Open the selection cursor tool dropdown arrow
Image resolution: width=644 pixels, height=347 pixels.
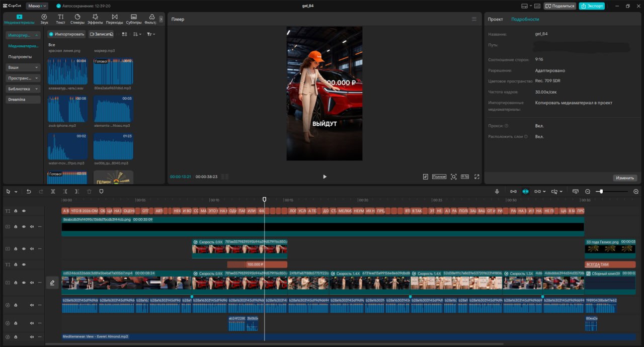click(x=16, y=192)
